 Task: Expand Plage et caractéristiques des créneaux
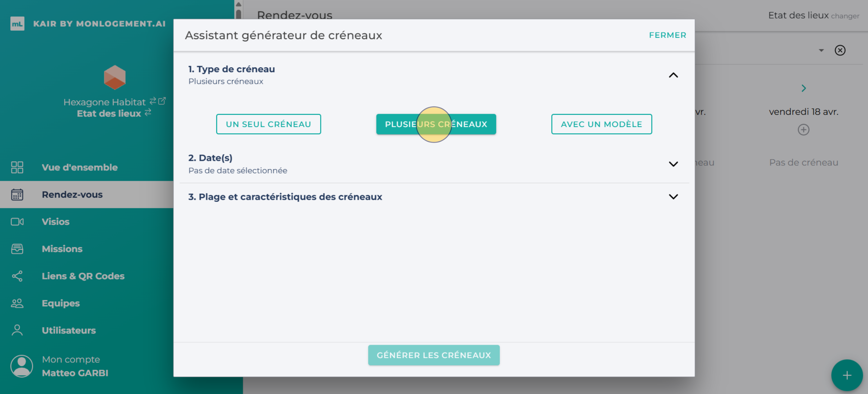pos(674,197)
